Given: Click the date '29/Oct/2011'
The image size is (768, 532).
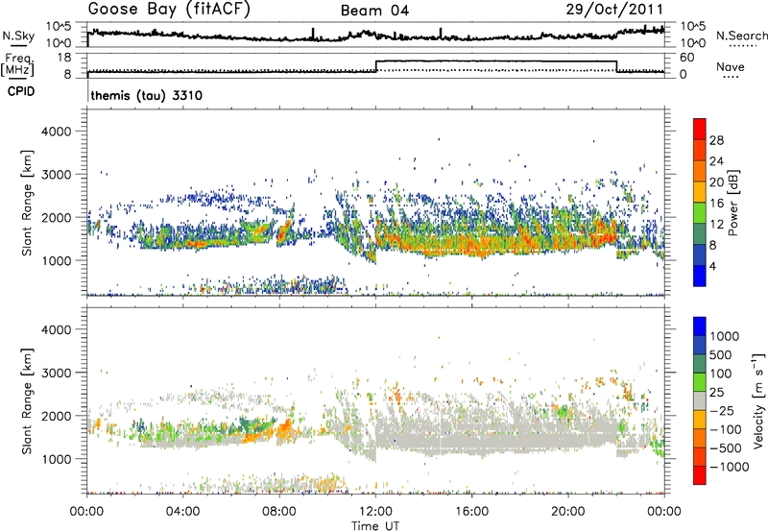Looking at the screenshot, I should 614,10.
